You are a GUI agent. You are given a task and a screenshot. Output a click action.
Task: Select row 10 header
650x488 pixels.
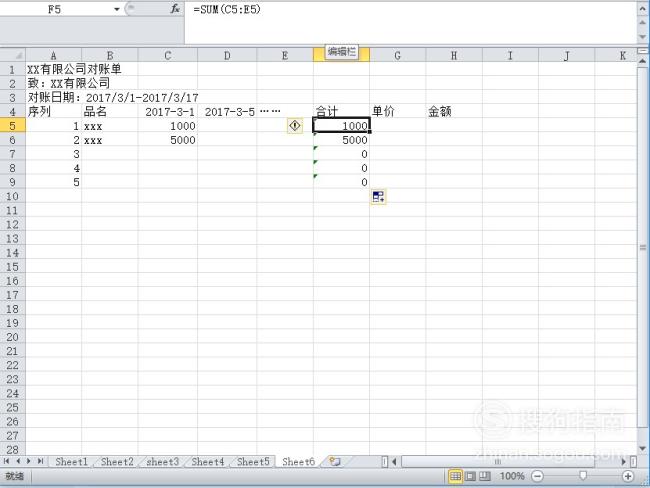(x=12, y=196)
